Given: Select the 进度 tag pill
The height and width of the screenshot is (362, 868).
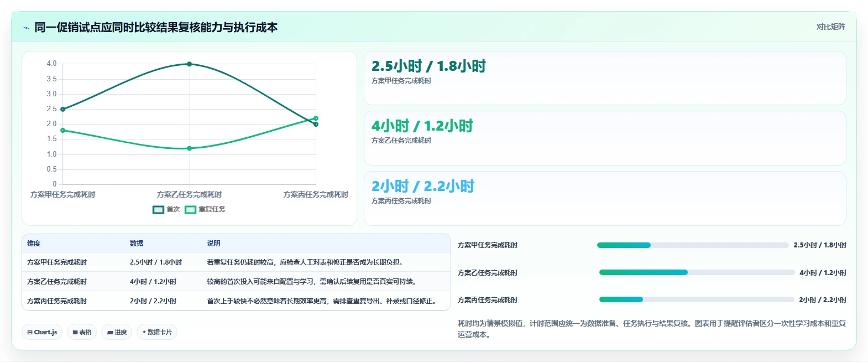Looking at the screenshot, I should (x=117, y=332).
